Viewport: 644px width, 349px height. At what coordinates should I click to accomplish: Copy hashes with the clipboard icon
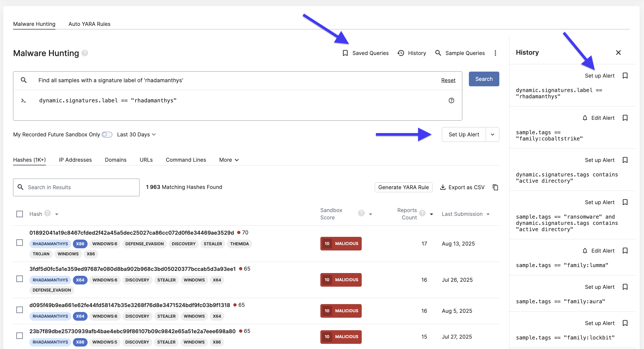coord(496,187)
